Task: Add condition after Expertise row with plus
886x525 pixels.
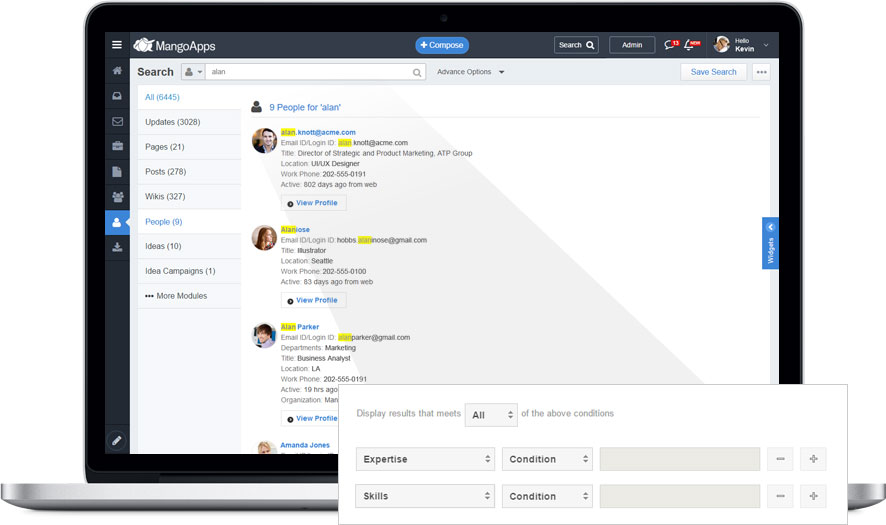Action: click(x=814, y=459)
